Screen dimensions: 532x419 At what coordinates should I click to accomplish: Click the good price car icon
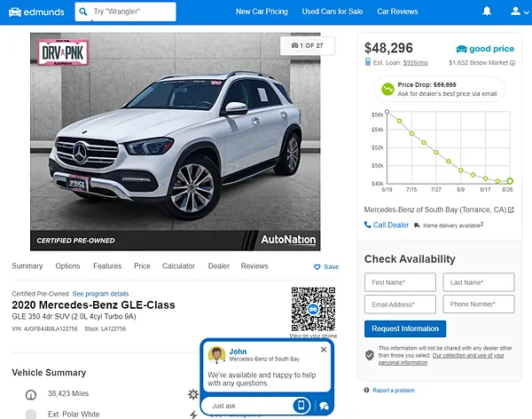pos(461,49)
